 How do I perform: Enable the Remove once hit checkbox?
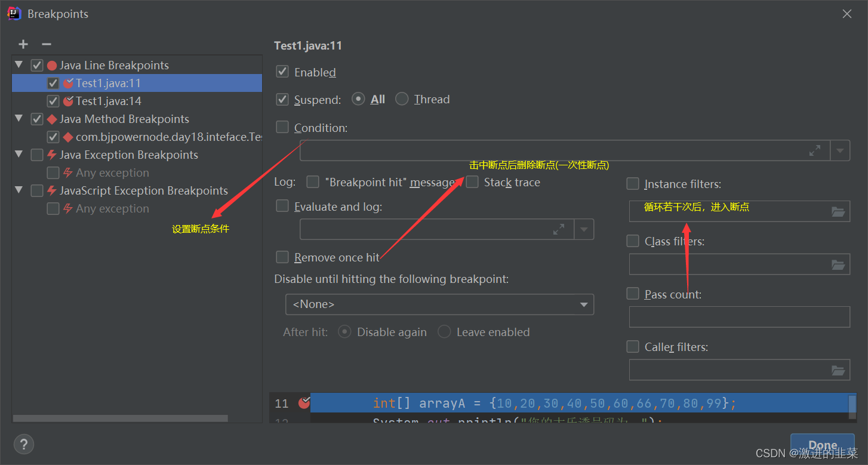(282, 257)
